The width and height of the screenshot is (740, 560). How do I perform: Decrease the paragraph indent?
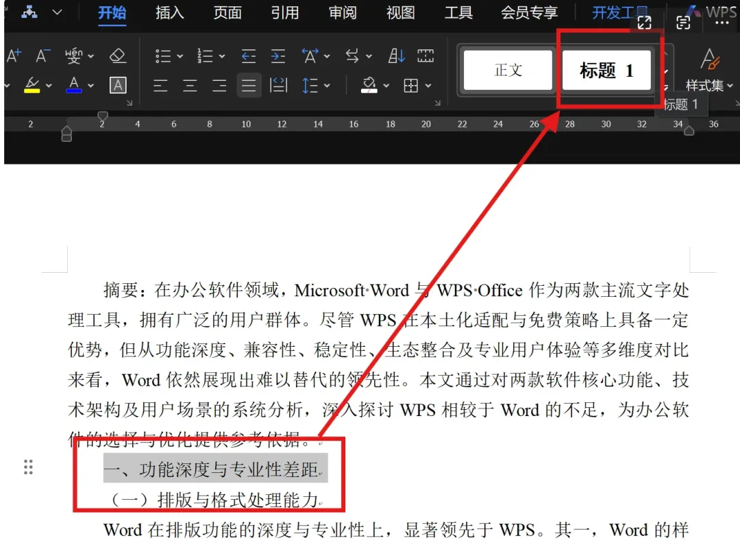(x=248, y=56)
